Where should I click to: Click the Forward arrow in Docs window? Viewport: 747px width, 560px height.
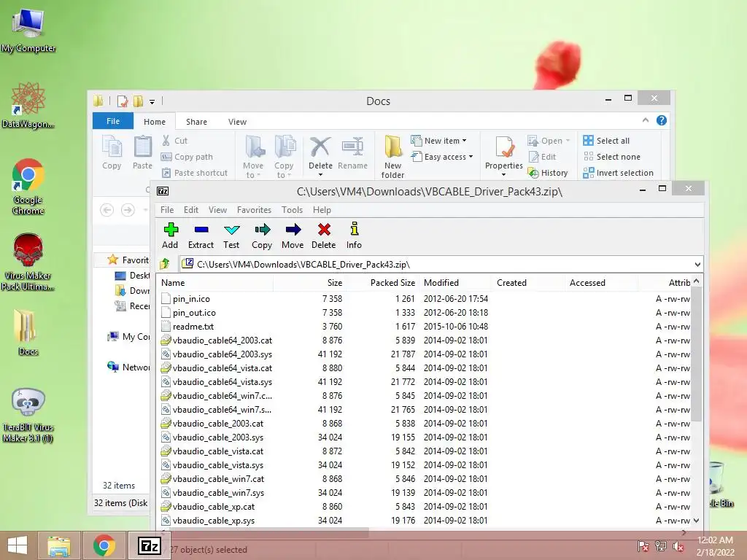[128, 210]
